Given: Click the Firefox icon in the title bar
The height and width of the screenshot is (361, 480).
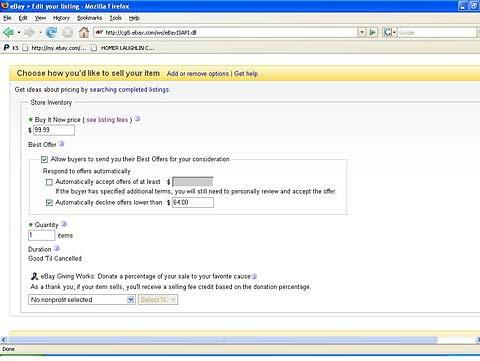Looking at the screenshot, I should [x=5, y=6].
